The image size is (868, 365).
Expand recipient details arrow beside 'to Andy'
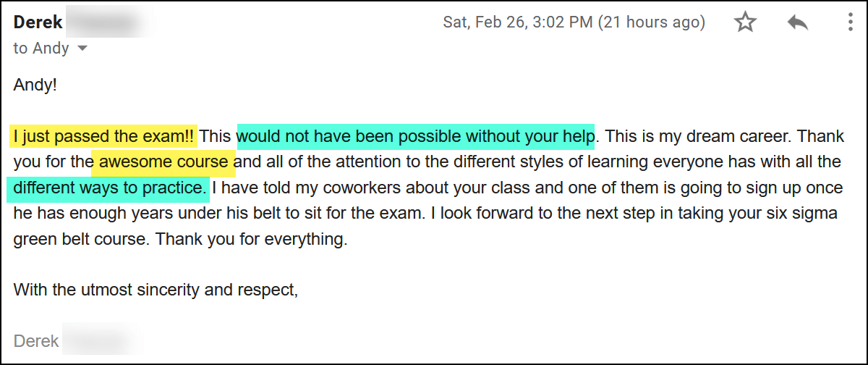pyautogui.click(x=82, y=49)
